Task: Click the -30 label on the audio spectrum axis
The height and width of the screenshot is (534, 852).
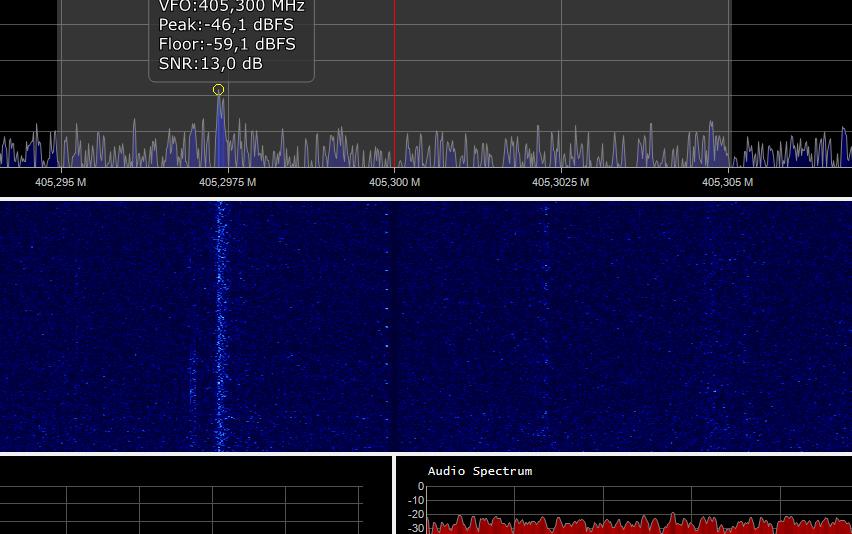Action: [x=414, y=528]
